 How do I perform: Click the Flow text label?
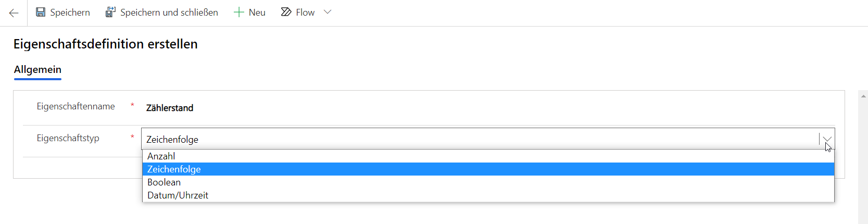[305, 13]
